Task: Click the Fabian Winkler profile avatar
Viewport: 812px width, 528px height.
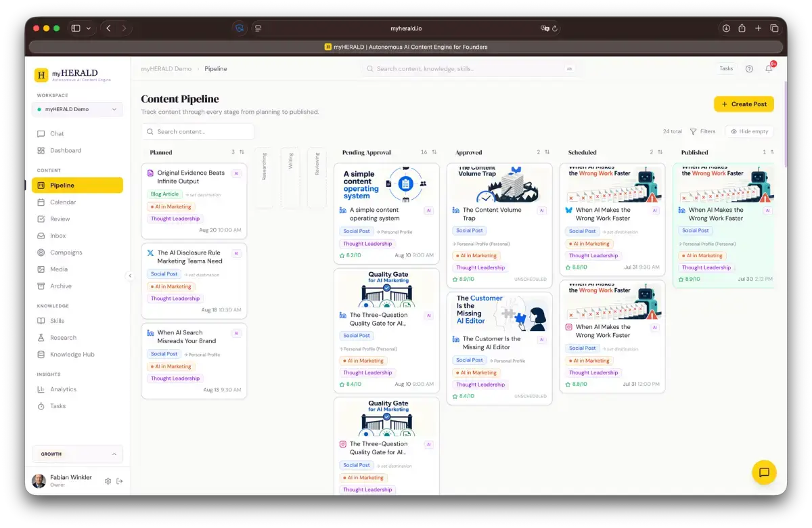Action: point(39,481)
